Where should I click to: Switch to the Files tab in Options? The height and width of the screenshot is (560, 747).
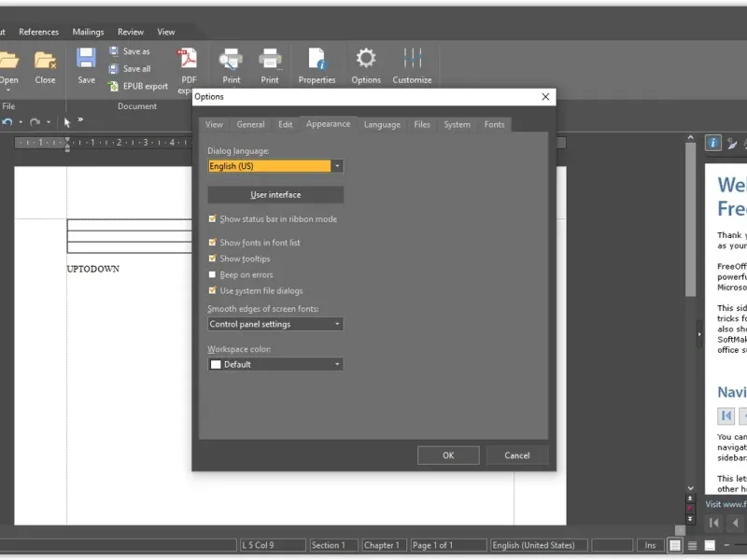(x=422, y=124)
